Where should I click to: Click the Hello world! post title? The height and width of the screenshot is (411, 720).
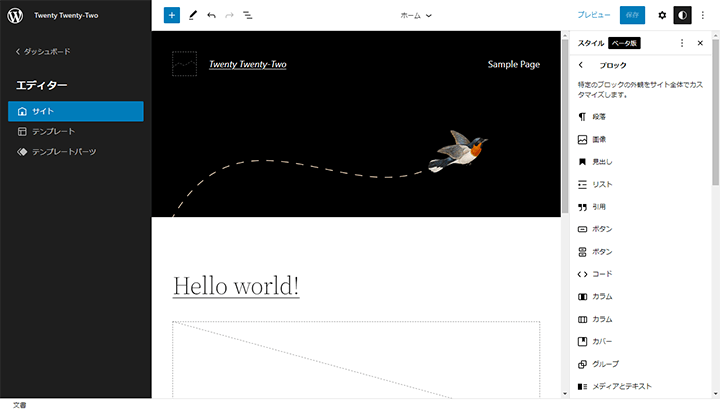[x=236, y=286]
